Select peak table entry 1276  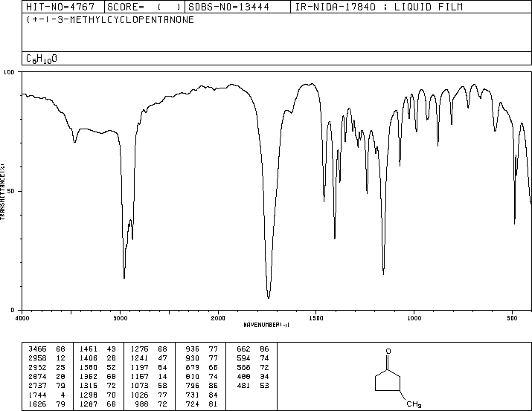pyautogui.click(x=139, y=349)
